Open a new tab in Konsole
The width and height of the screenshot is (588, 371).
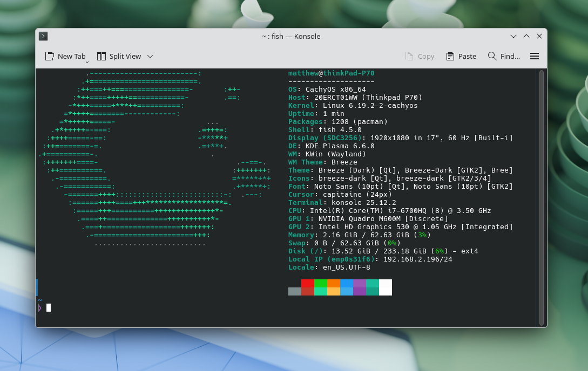click(65, 56)
